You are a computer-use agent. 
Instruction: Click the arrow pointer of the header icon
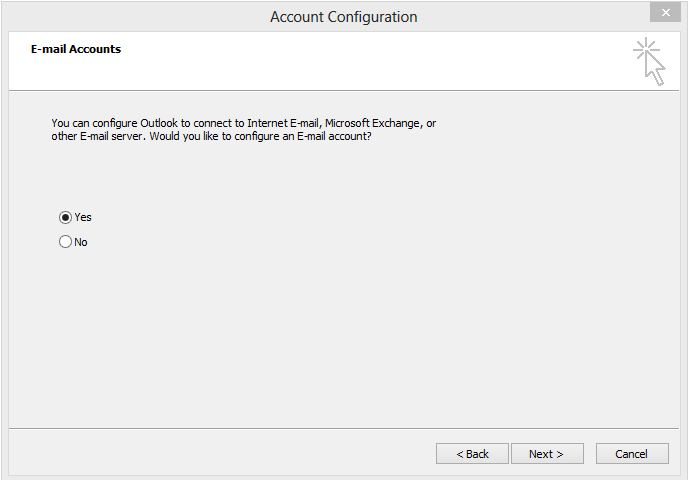(656, 69)
